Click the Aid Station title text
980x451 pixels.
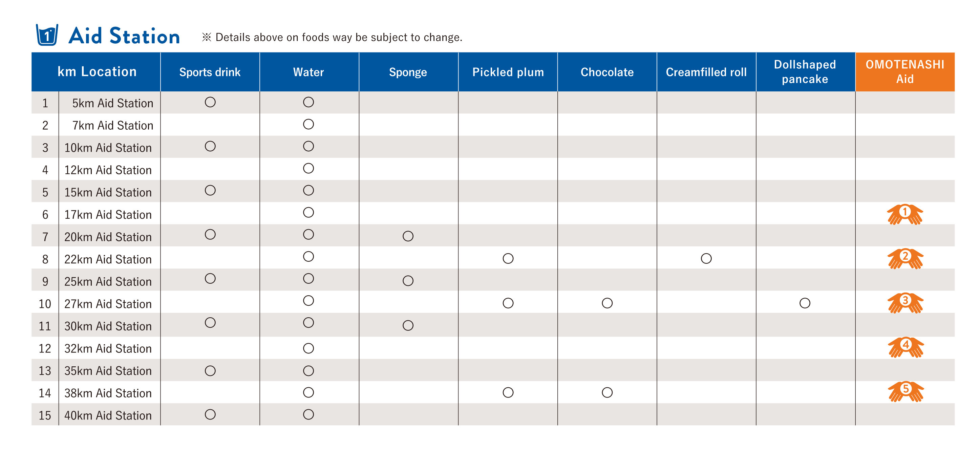click(124, 36)
